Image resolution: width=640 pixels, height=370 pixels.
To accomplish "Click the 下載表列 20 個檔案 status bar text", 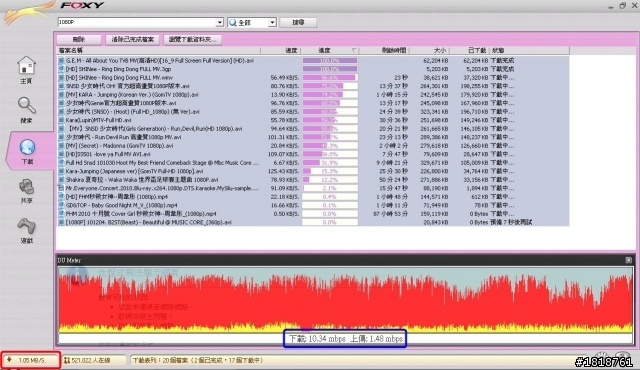I will tap(198, 360).
